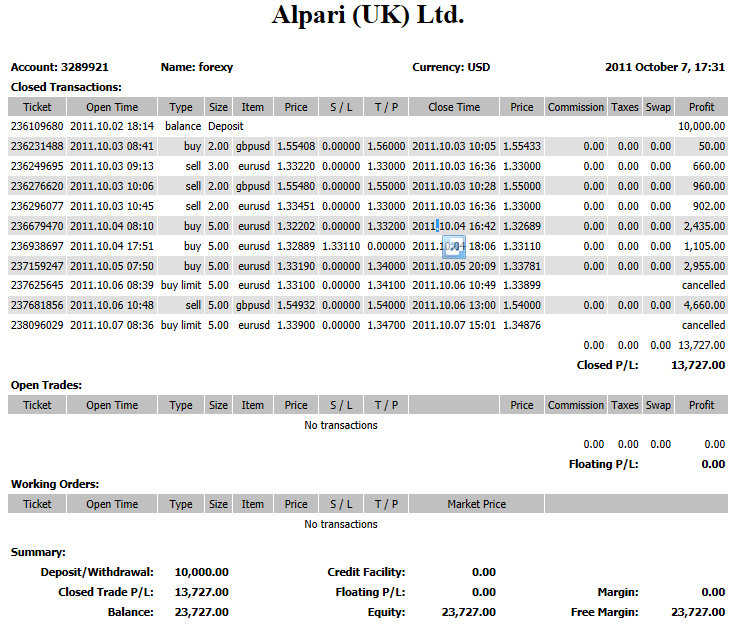
Task: Click take profit value 1.34700
Action: 386,325
